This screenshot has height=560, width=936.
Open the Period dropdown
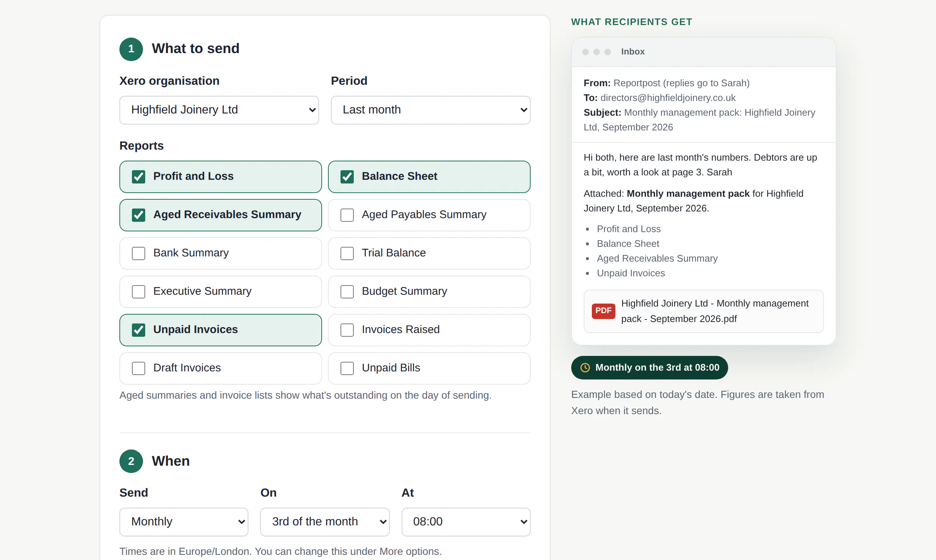tap(430, 110)
